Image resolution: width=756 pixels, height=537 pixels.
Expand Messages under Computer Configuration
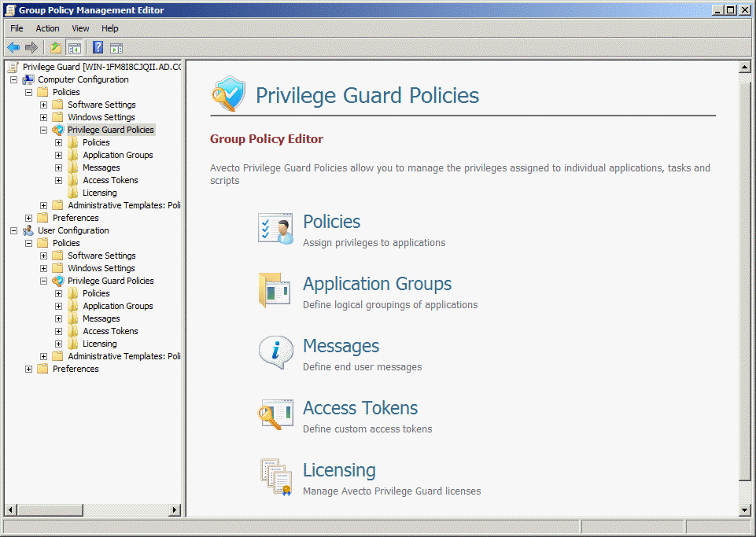[x=59, y=167]
